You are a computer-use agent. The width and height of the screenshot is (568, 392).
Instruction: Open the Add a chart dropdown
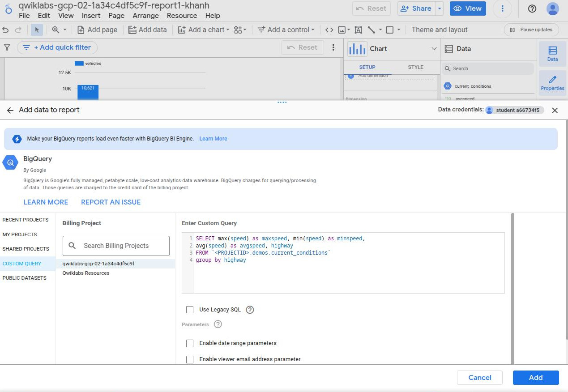pyautogui.click(x=204, y=30)
